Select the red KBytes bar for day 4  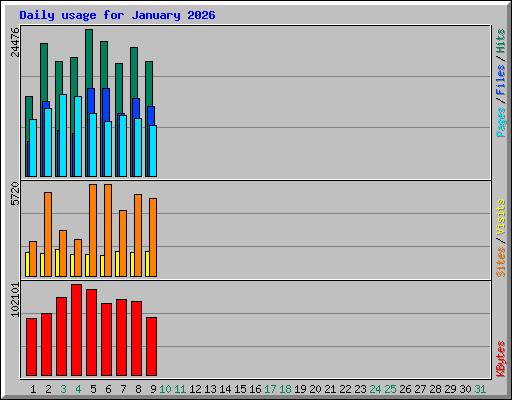pos(76,330)
